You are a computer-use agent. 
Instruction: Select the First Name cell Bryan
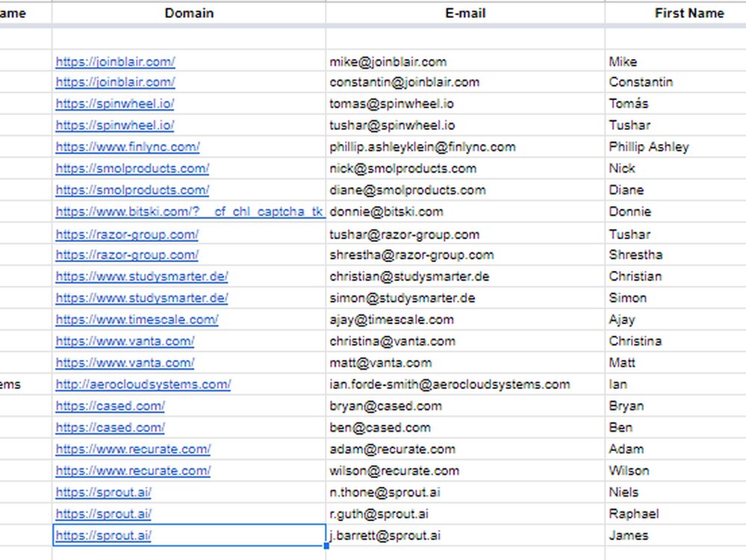676,406
